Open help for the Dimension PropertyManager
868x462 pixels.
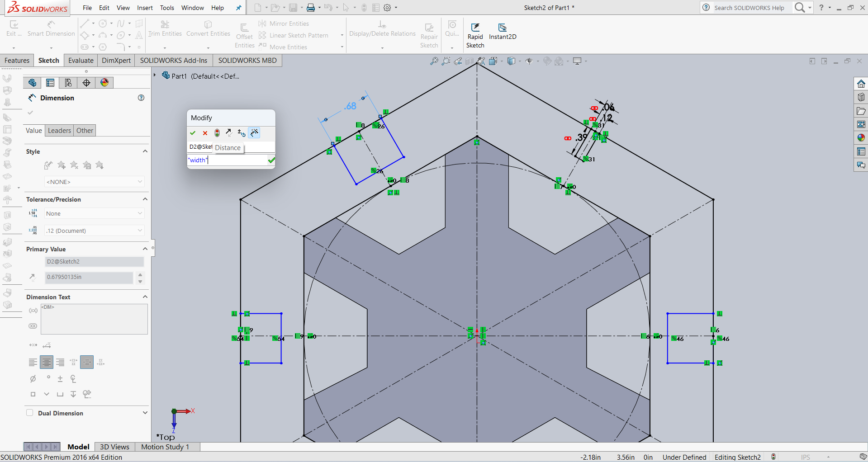141,98
